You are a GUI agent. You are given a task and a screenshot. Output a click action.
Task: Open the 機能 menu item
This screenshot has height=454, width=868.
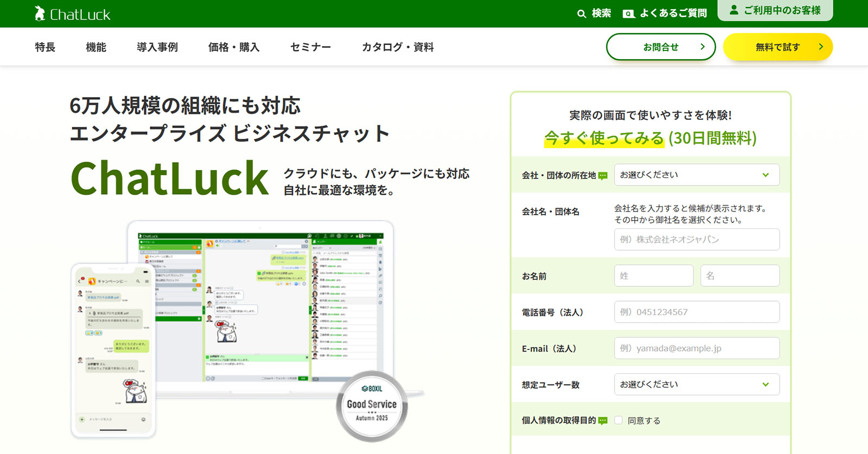(x=96, y=47)
